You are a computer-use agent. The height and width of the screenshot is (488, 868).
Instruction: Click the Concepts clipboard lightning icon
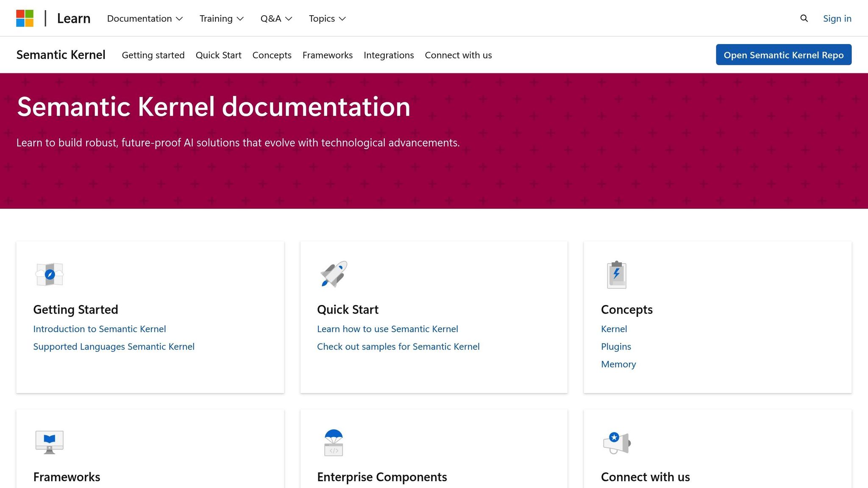point(617,274)
